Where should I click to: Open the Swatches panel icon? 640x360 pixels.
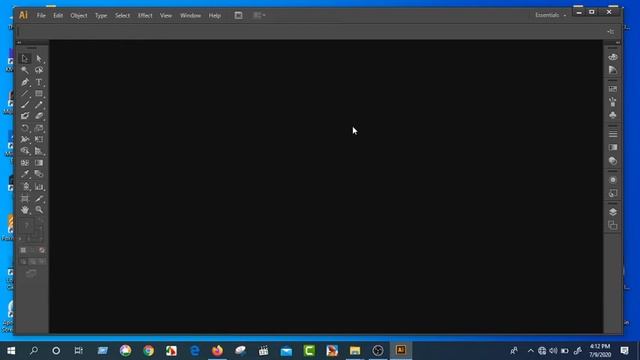pos(613,89)
